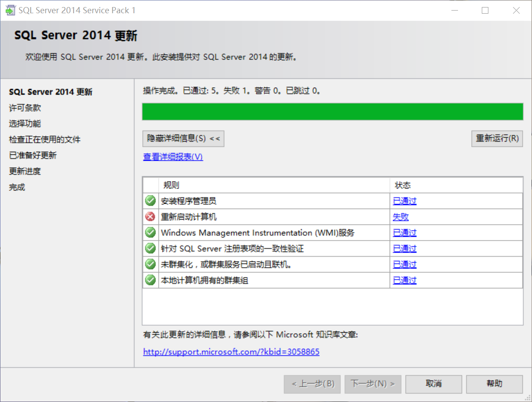Open the support.microsoft.com kbid=3058865 link

click(231, 352)
